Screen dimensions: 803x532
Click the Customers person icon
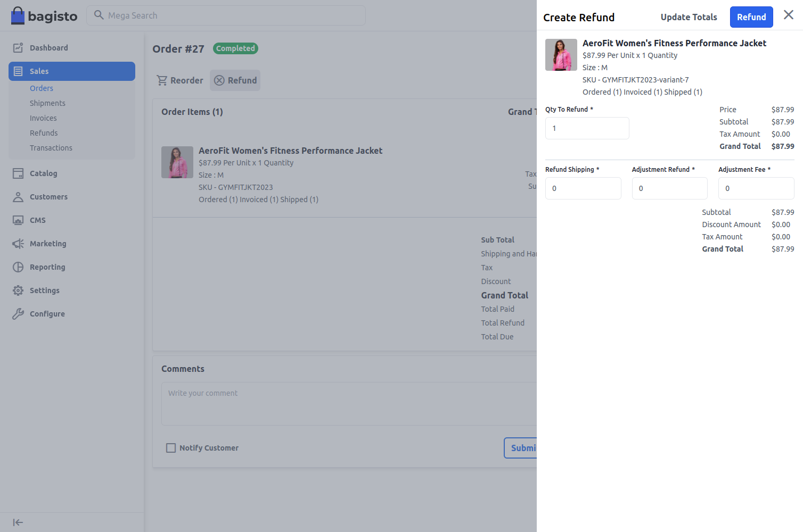[x=18, y=197]
